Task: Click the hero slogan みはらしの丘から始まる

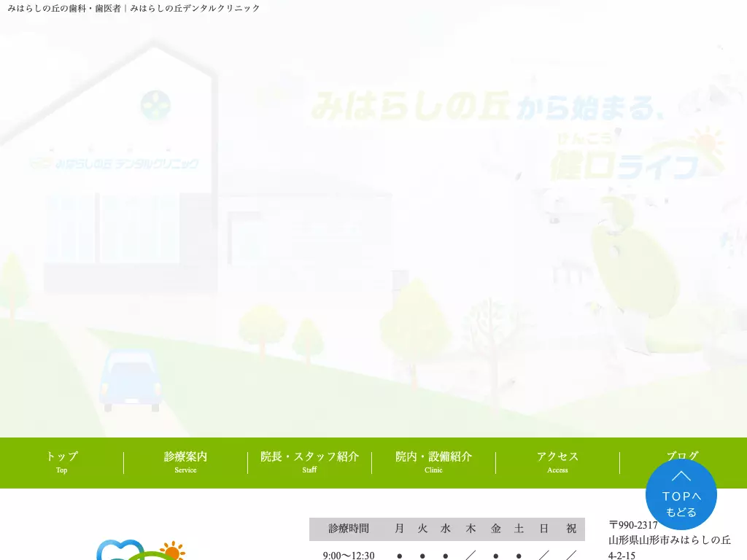Action: click(x=487, y=106)
